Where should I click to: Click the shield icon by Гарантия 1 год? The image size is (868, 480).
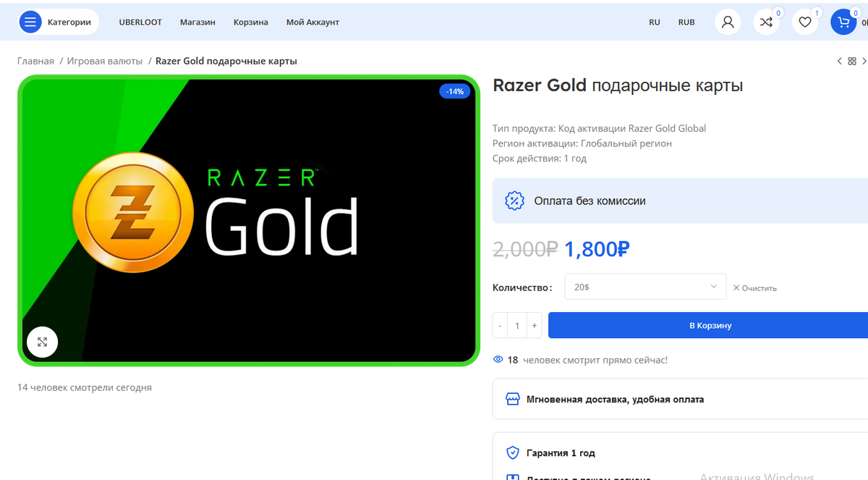pos(512,453)
